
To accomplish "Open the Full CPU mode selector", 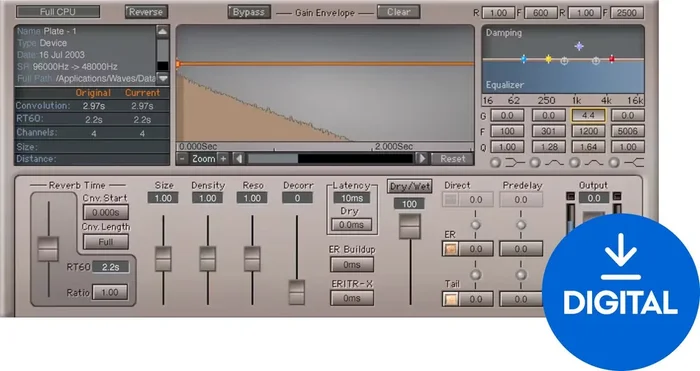I will pyautogui.click(x=58, y=12).
